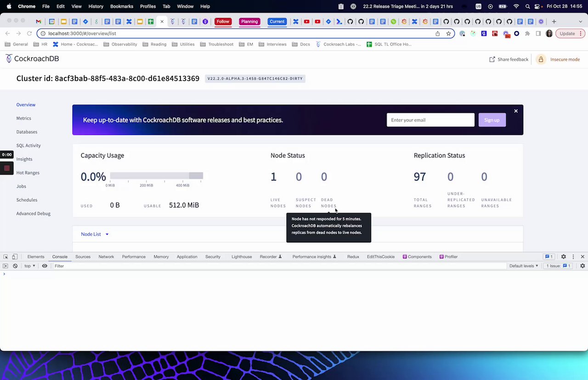The image size is (588, 380).
Task: Open the React Components tab in DevTools
Action: [x=417, y=257]
